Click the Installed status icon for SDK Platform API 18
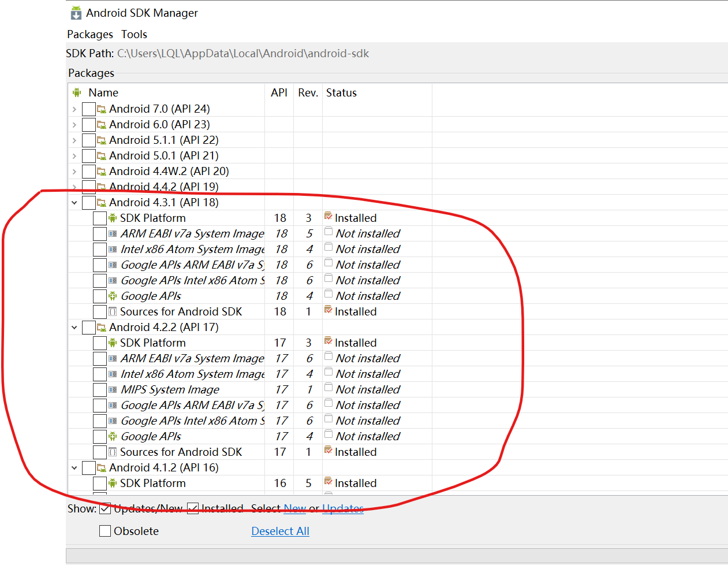728x565 pixels. 328,216
